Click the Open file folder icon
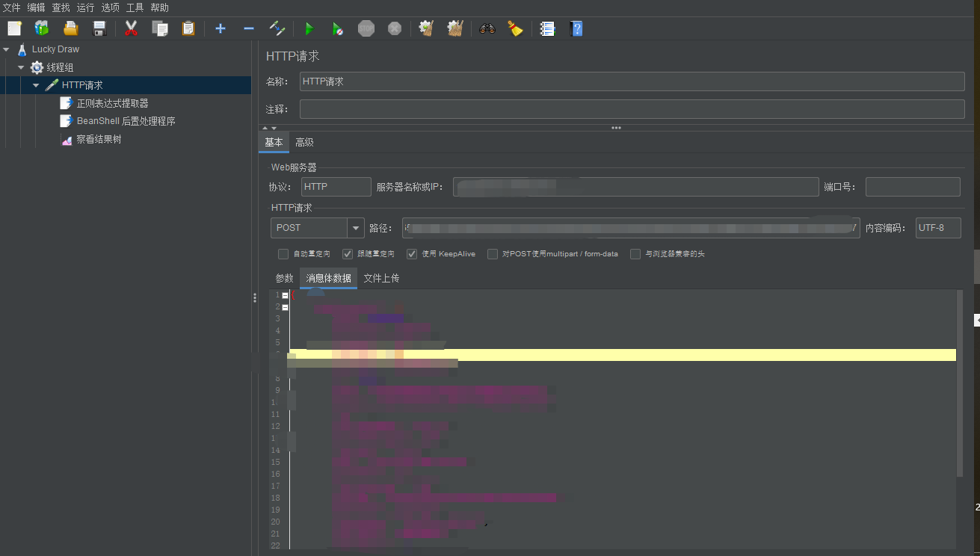Screen dimensions: 980x556 pyautogui.click(x=70, y=28)
